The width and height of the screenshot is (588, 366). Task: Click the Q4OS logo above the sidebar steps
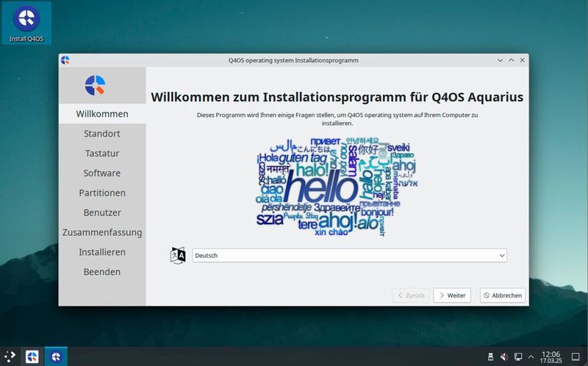click(x=96, y=85)
